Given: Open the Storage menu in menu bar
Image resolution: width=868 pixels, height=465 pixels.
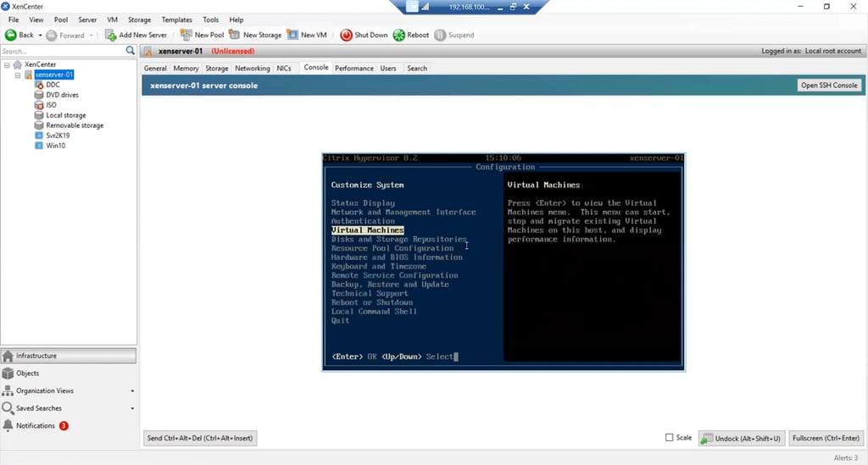Looking at the screenshot, I should tap(140, 19).
